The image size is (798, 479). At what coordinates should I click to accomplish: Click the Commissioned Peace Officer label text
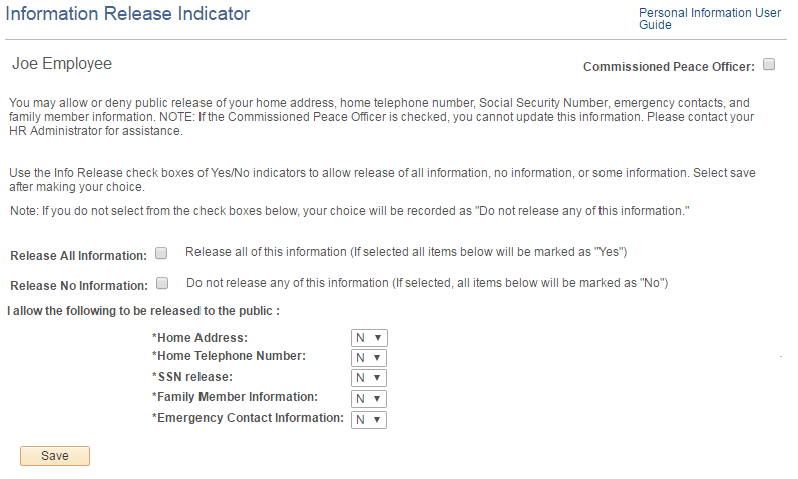pos(668,67)
